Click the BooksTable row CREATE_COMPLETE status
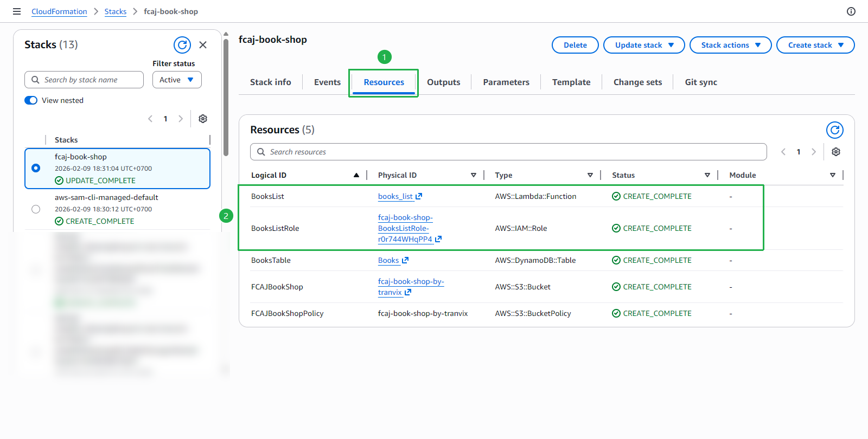This screenshot has height=439, width=868. pyautogui.click(x=652, y=260)
